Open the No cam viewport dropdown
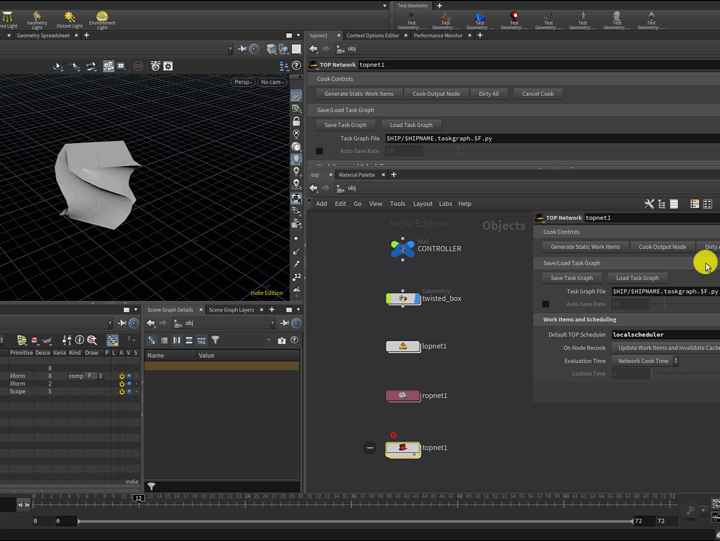720x541 pixels. 271,82
